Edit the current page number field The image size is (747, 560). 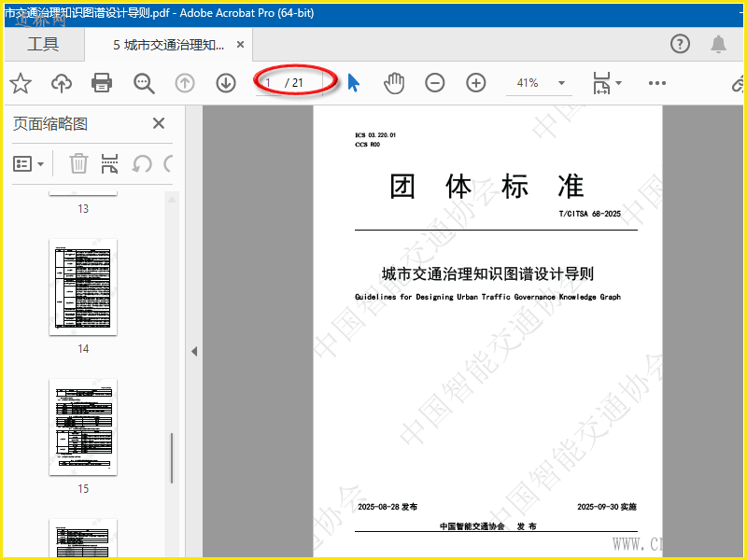269,83
